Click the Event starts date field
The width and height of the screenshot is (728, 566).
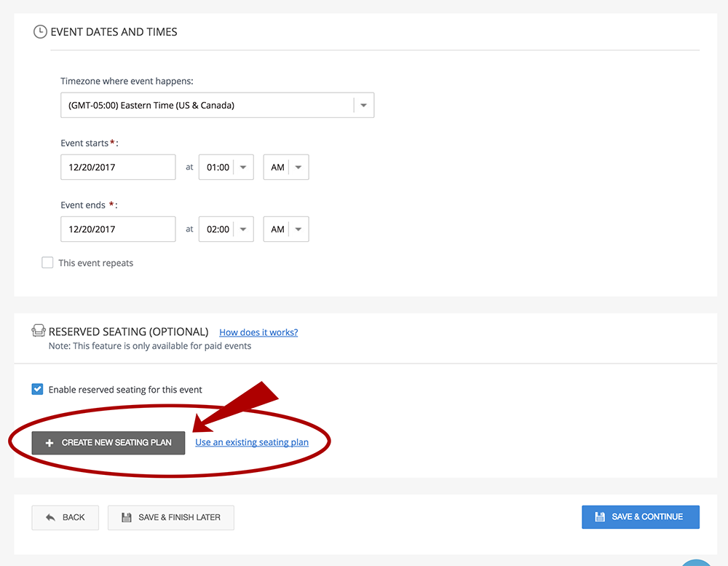(x=118, y=168)
